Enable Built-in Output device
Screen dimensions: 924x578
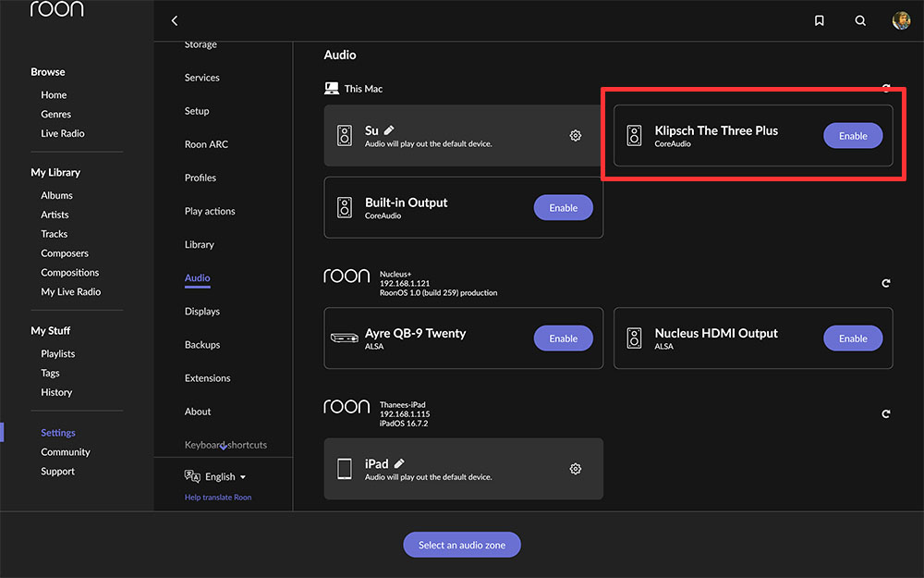coord(563,208)
